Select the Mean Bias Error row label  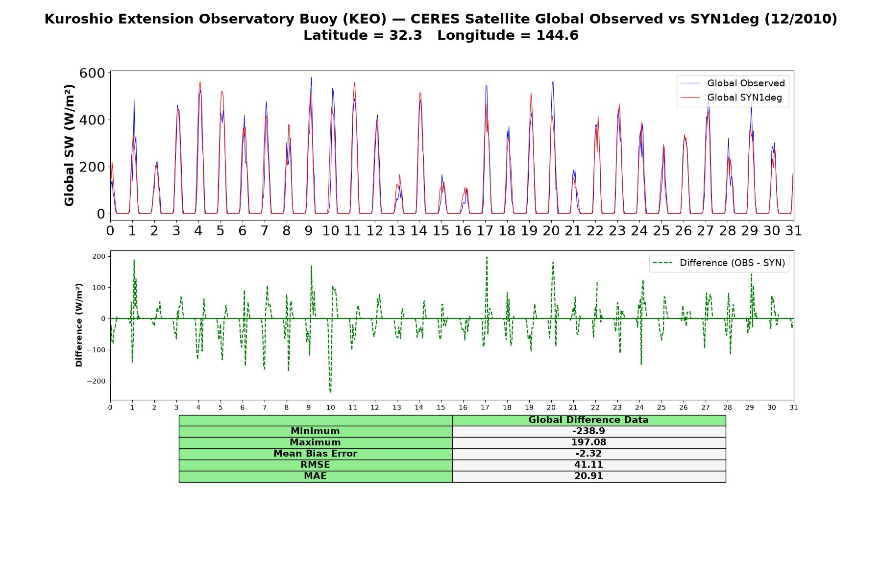tap(315, 454)
